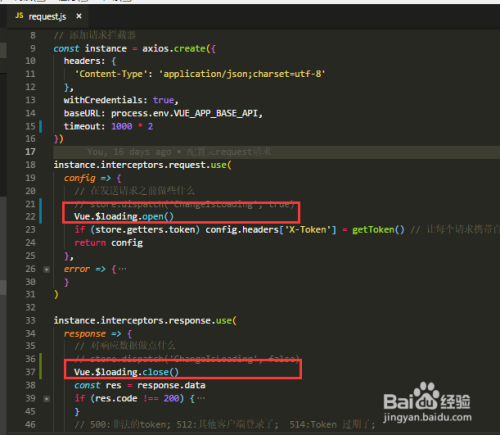Click process.env.VUE_APP_BASE_API text
Screen dimensions: 500x435
click(184, 114)
